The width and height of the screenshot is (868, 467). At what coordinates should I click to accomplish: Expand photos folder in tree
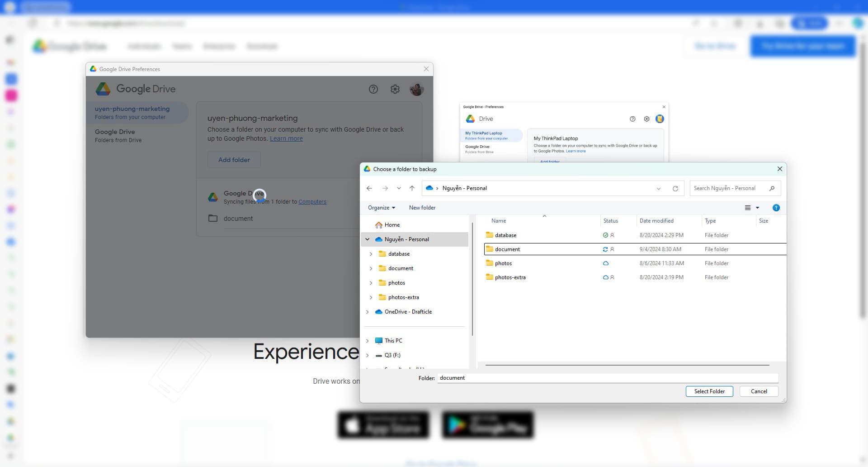[371, 283]
